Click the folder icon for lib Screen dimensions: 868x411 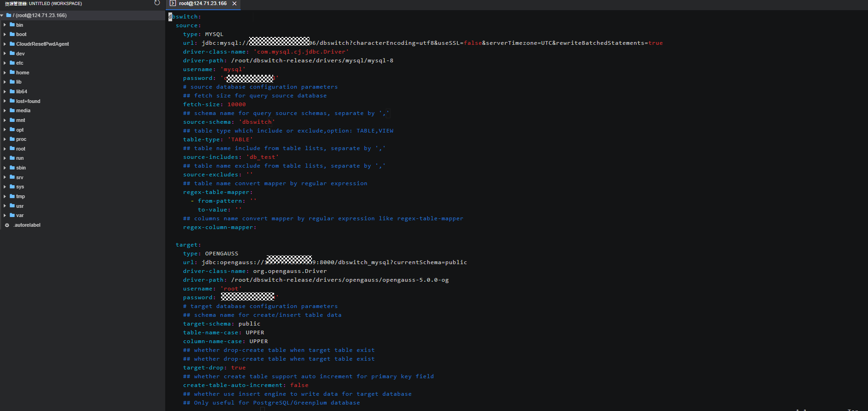point(12,82)
